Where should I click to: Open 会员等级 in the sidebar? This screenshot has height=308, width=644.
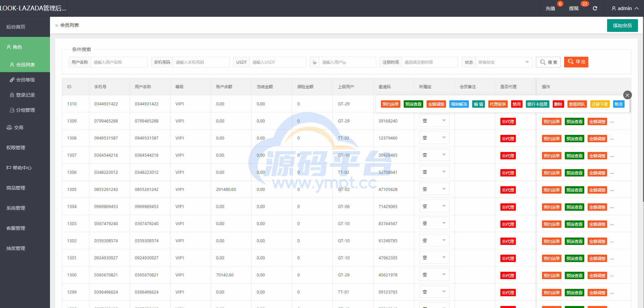click(25, 80)
